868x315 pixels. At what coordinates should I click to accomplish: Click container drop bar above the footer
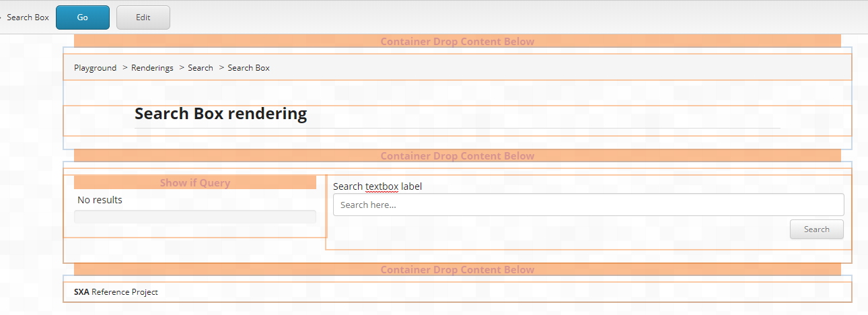[457, 270]
